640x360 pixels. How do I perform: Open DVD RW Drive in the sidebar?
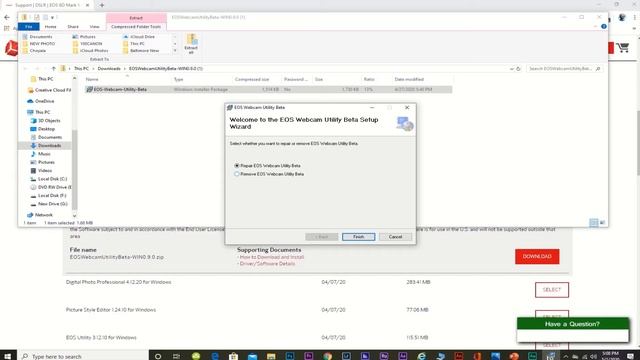(51, 187)
